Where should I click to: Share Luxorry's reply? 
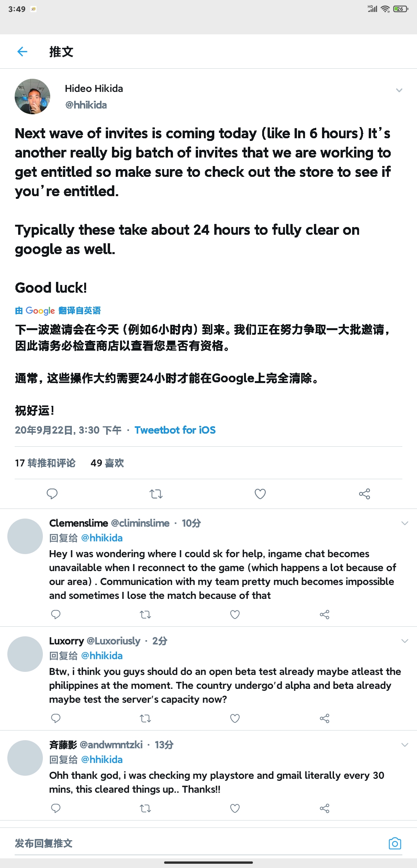pyautogui.click(x=324, y=718)
